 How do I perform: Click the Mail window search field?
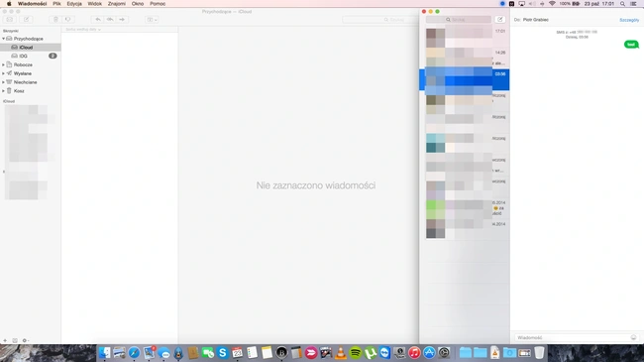pos(379,19)
